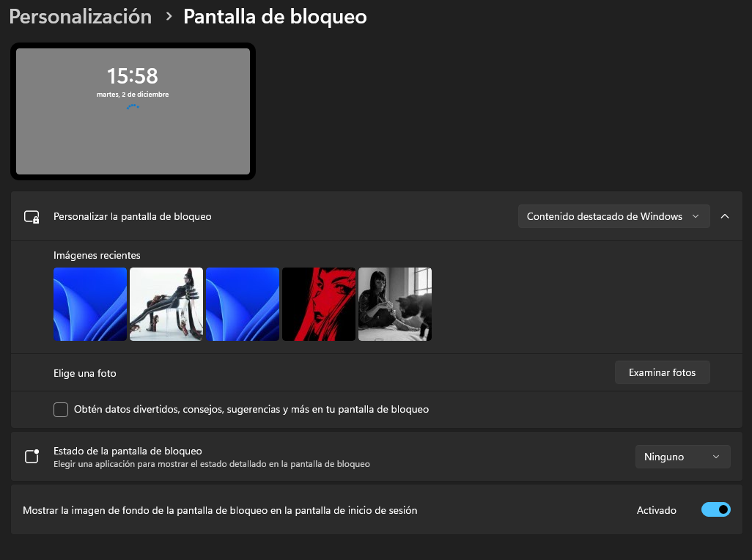Select the third blue bloom thumbnail
Screen dimensions: 752x560
243,304
